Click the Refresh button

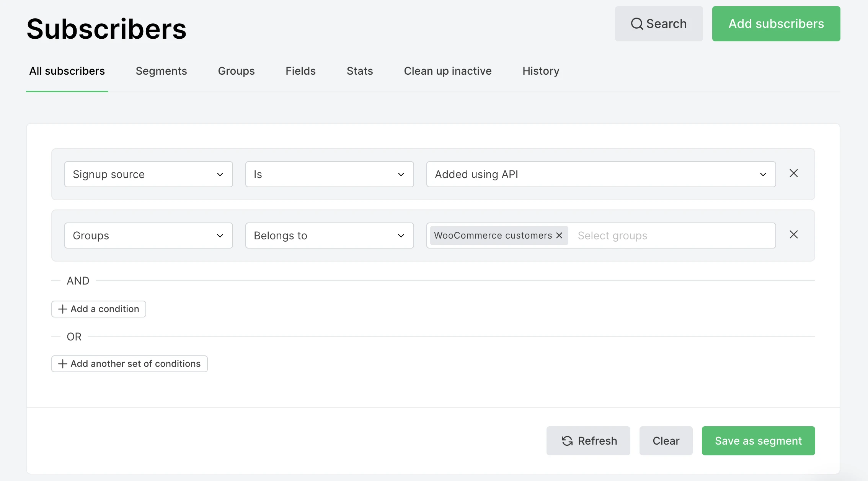(588, 441)
